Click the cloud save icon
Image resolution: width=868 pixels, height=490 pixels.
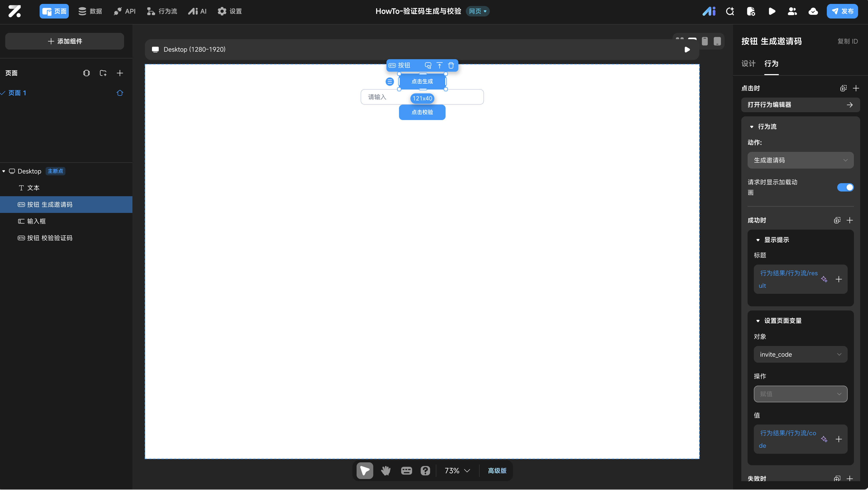pyautogui.click(x=813, y=11)
